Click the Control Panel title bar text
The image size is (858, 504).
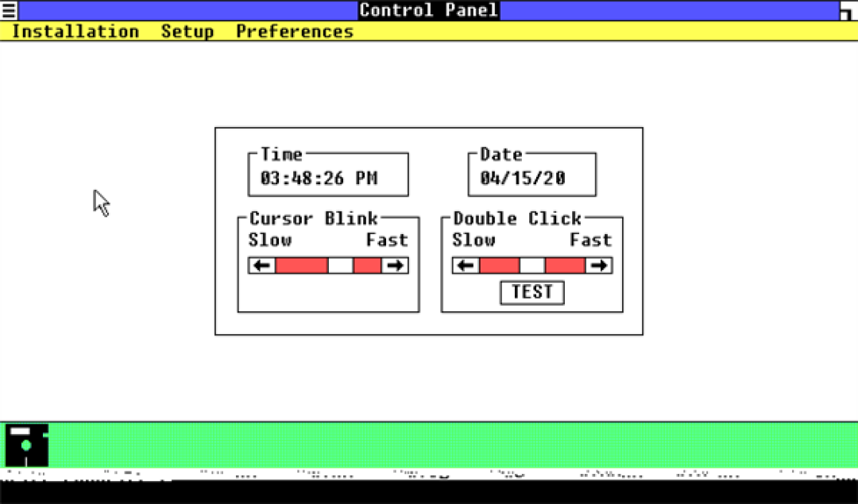point(428,10)
